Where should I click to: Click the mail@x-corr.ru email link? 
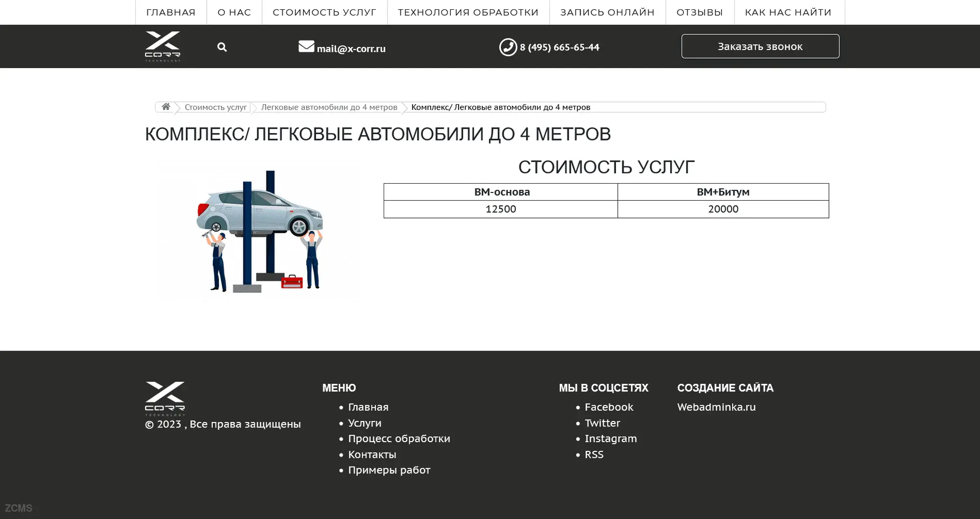(x=351, y=48)
